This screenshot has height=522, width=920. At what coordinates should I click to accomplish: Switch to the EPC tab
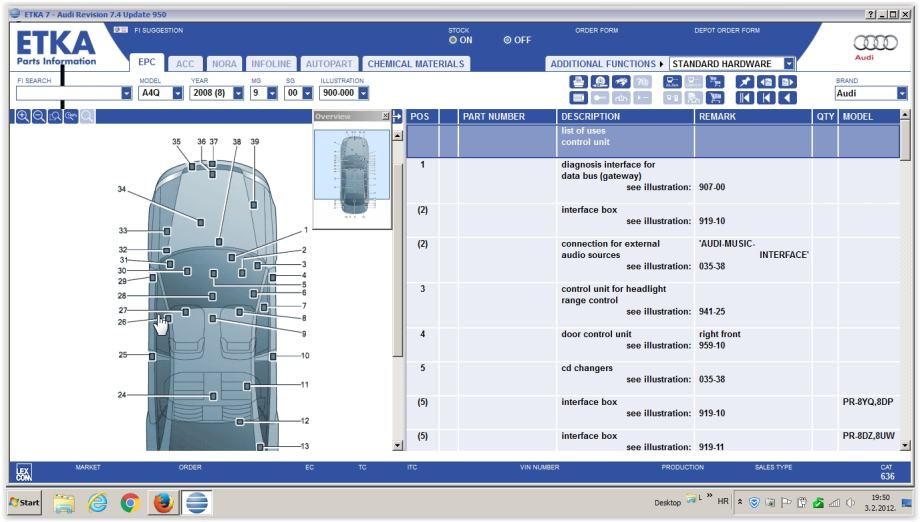pyautogui.click(x=147, y=62)
